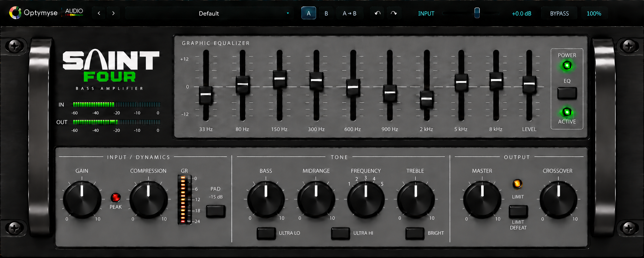Enable the BRIGHT switch
Screen dimensions: 644x258
click(x=415, y=233)
